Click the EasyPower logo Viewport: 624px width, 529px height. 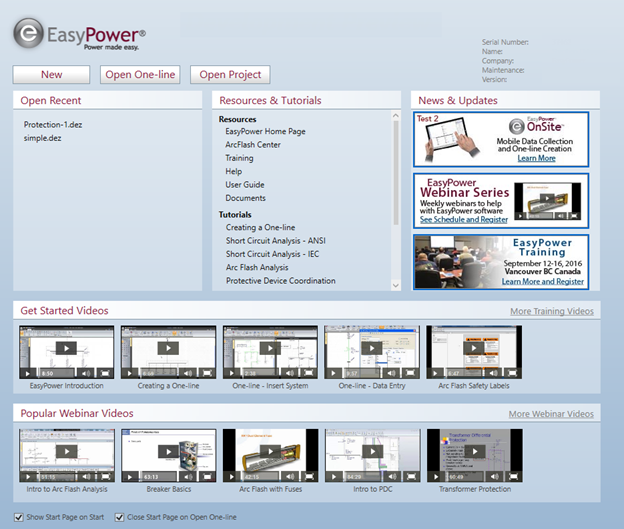80,34
